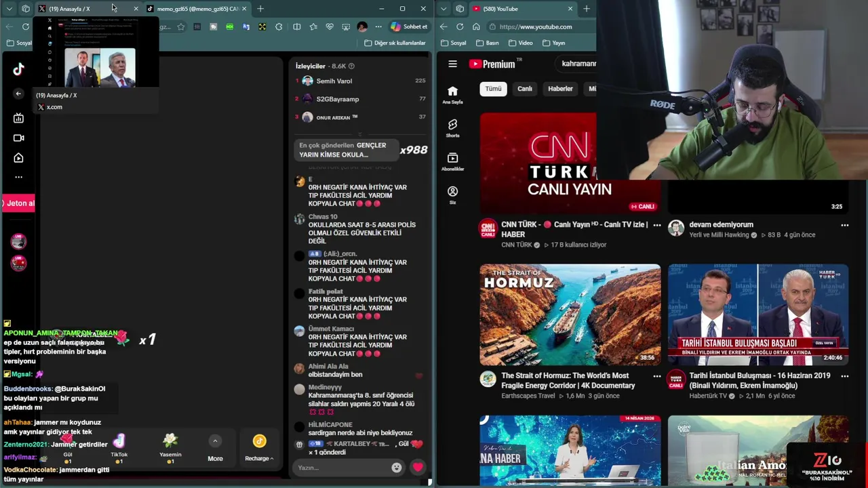Open the favorites list icon
This screenshot has width=868, height=488.
tap(313, 26)
